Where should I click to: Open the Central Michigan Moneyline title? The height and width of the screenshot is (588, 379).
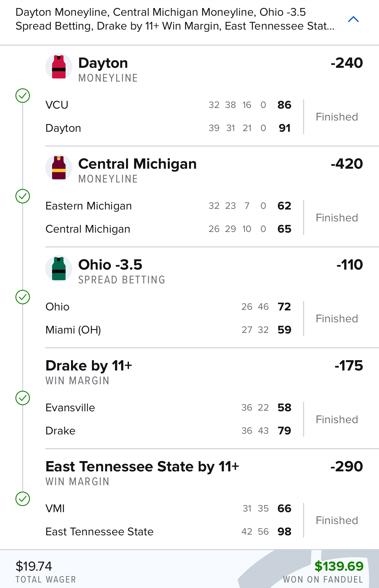pyautogui.click(x=137, y=164)
